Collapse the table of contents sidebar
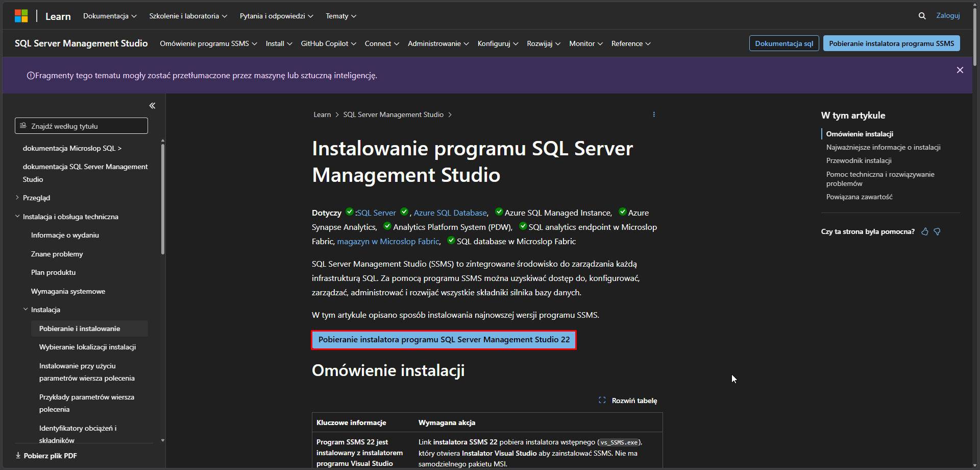 click(x=152, y=106)
